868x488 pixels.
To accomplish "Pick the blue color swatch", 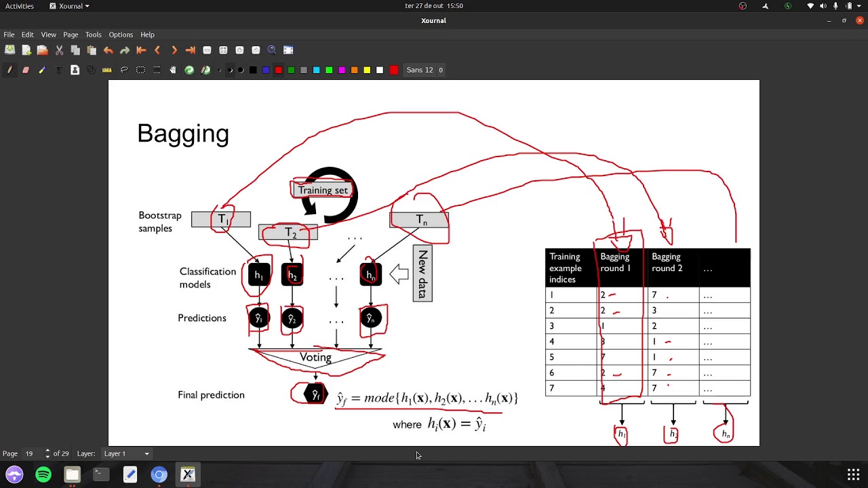I will (266, 70).
